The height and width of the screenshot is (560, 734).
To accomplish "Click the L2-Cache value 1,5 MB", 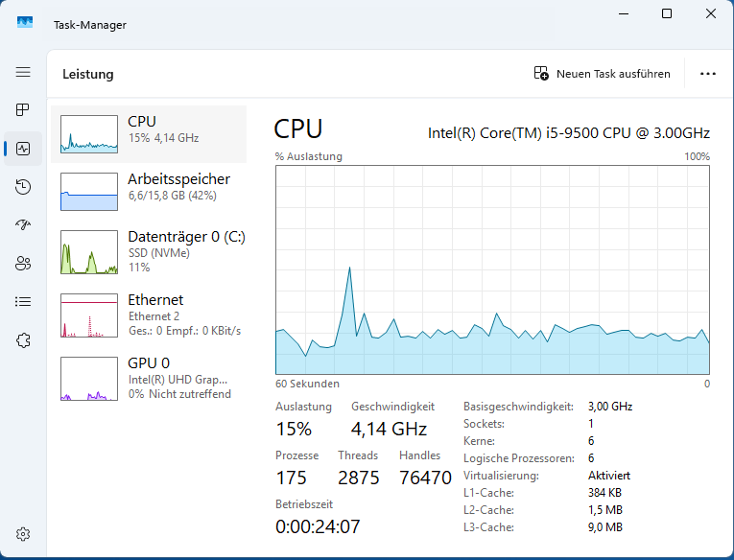I will point(605,510).
